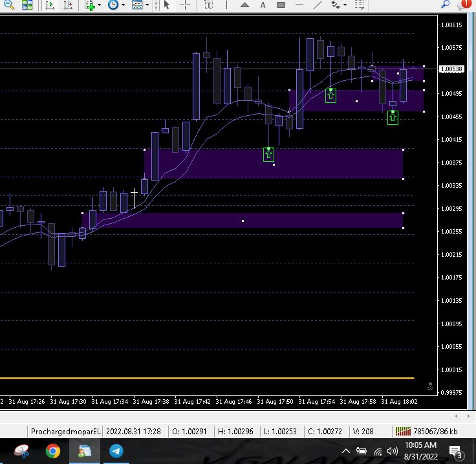This screenshot has height=464, width=476.
Task: Select the Fibonacci retracement tool
Action: coord(359,5)
